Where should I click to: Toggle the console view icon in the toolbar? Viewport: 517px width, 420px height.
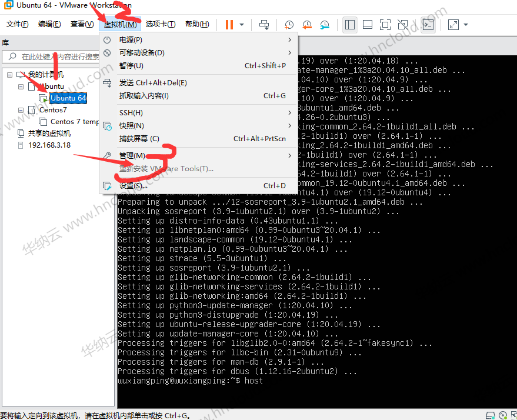click(x=428, y=25)
